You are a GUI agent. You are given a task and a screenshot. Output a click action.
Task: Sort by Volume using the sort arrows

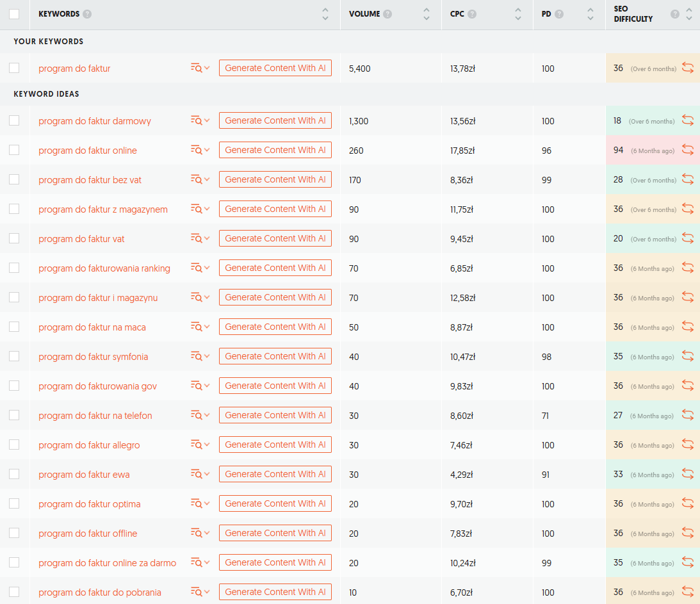(427, 14)
